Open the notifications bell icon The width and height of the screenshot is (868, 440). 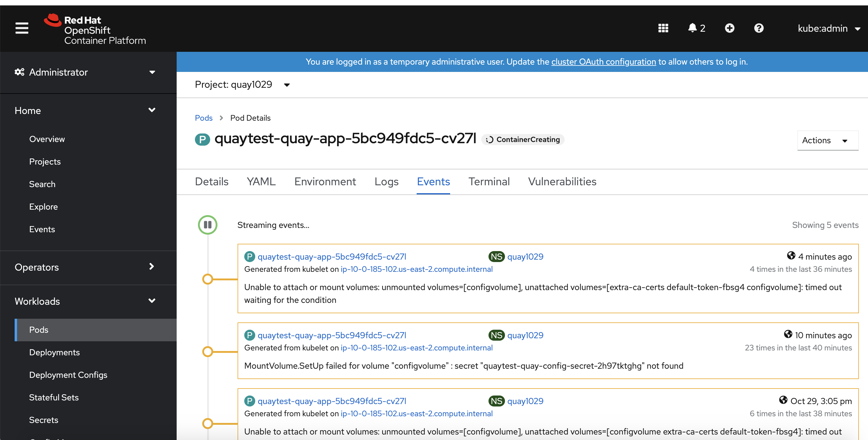click(x=693, y=28)
